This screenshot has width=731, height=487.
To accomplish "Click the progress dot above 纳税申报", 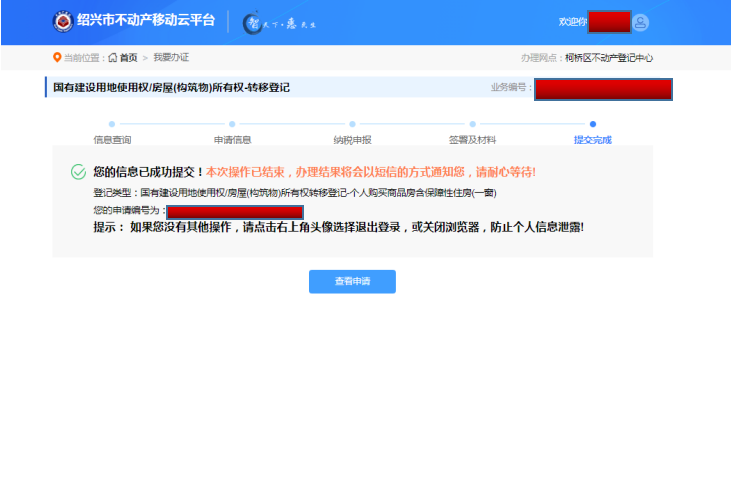I will (x=352, y=124).
